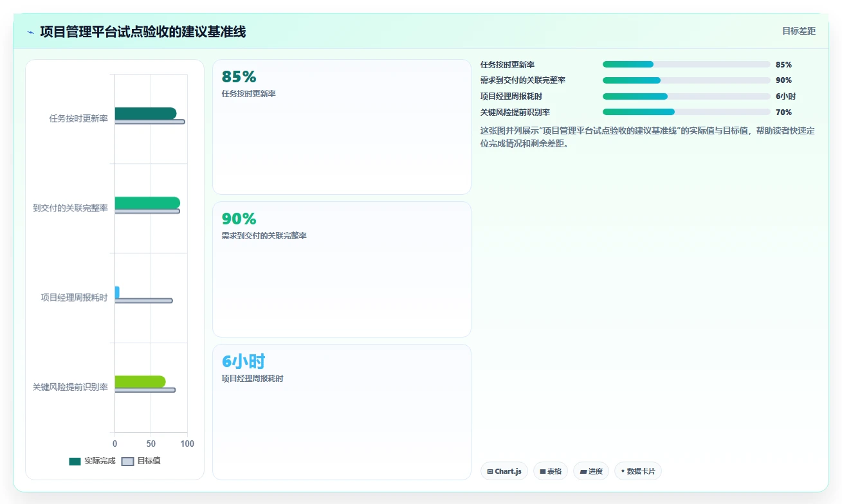Select the 90% data card
The image size is (842, 504).
342,269
